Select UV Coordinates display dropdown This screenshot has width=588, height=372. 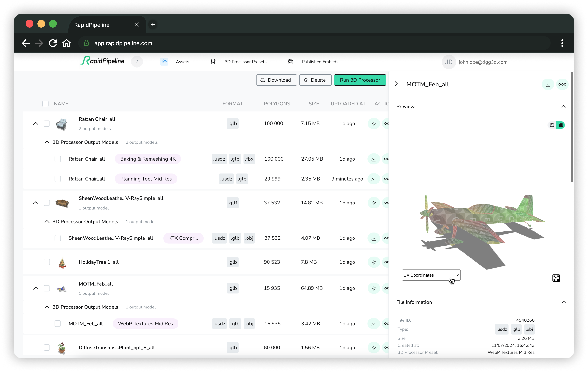coord(431,275)
